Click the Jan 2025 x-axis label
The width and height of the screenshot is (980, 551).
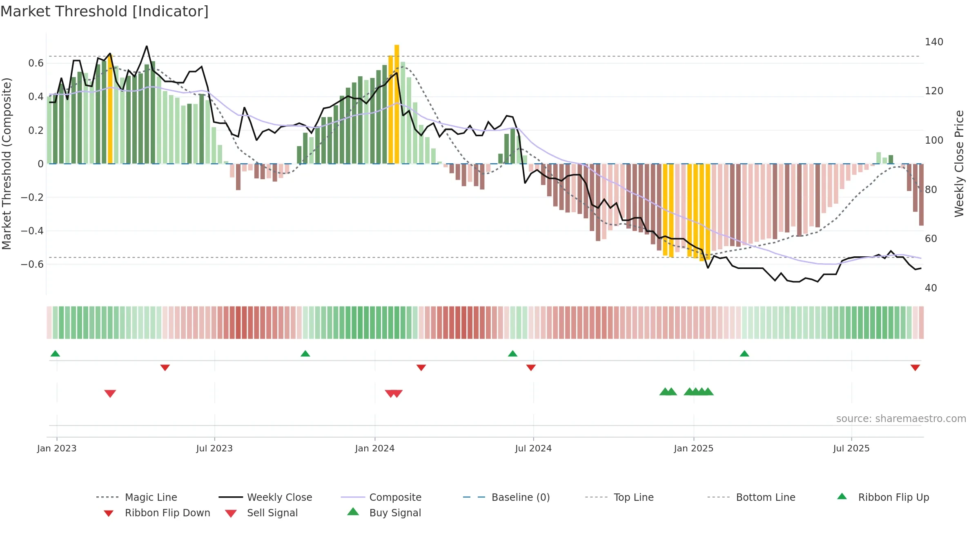coord(694,448)
